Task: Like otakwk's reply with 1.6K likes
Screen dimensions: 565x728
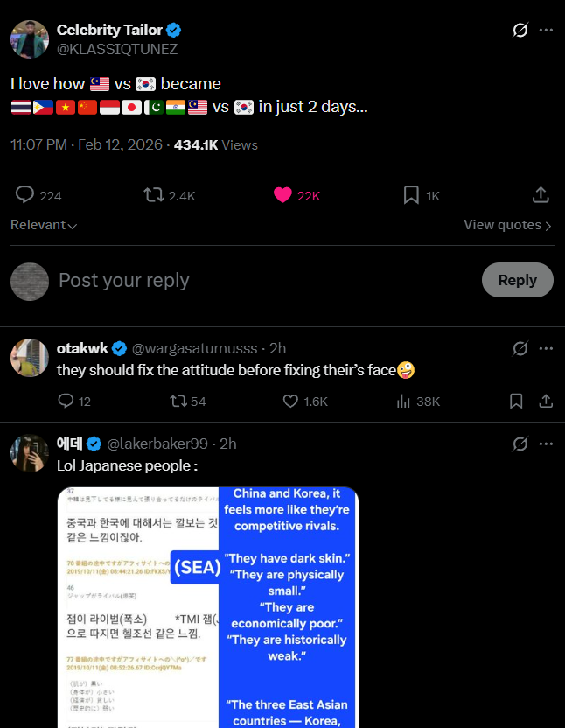Action: coord(292,401)
